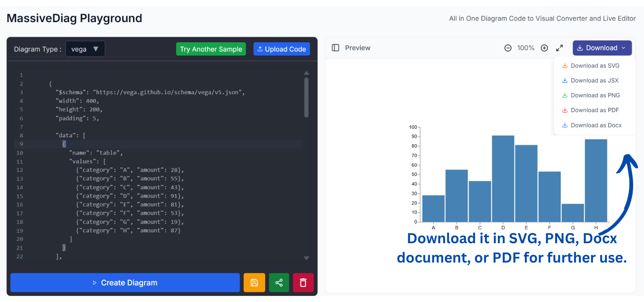Click bar G in the chart
Image resolution: width=644 pixels, height=302 pixels.
tap(573, 213)
